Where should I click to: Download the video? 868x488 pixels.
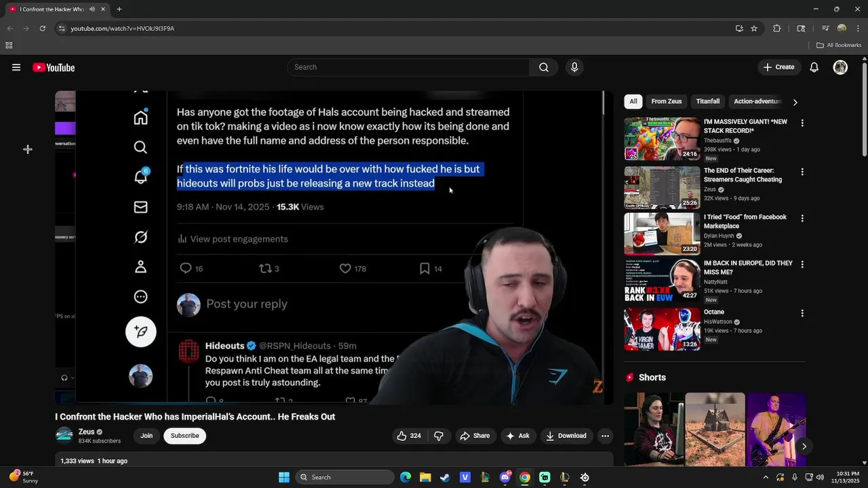(566, 436)
